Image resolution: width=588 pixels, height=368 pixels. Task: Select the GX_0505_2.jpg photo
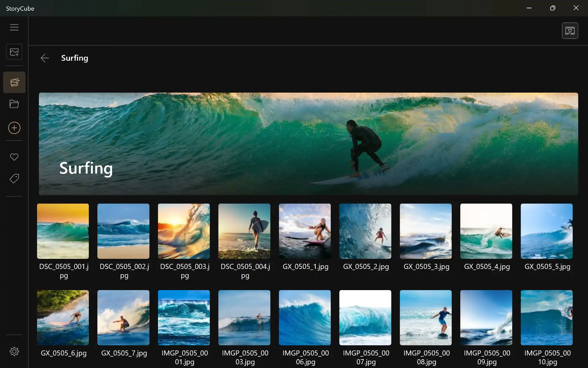tap(365, 231)
